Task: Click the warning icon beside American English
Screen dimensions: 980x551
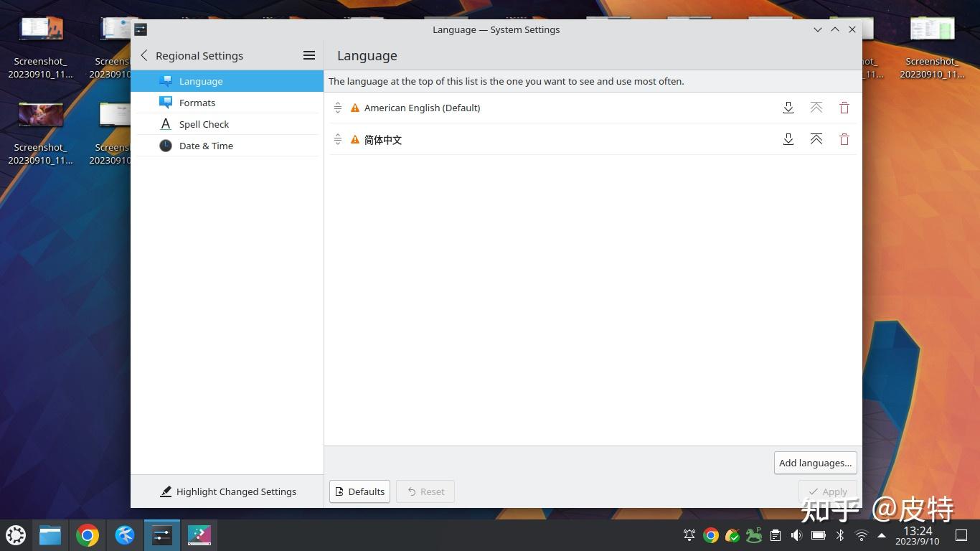Action: (354, 107)
